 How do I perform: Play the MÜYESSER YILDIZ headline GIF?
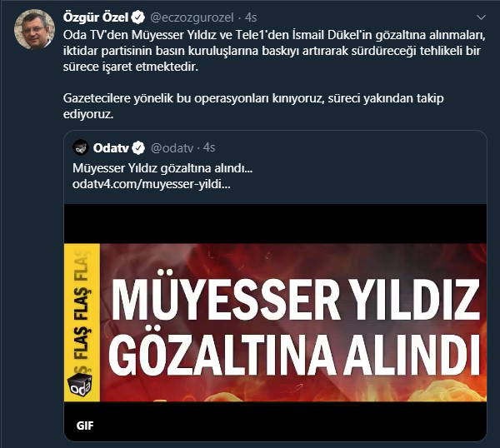[x=276, y=322]
